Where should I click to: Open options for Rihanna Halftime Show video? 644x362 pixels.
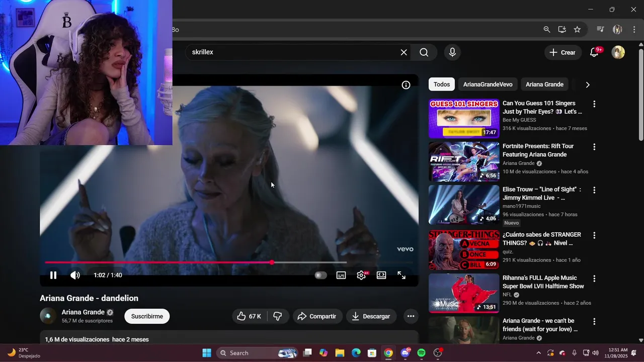(594, 279)
